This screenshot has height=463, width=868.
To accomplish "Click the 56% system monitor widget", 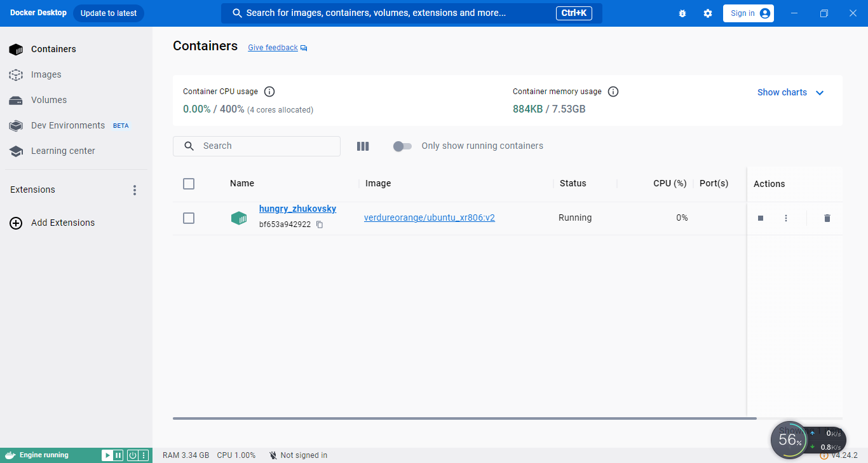I will (x=789, y=439).
